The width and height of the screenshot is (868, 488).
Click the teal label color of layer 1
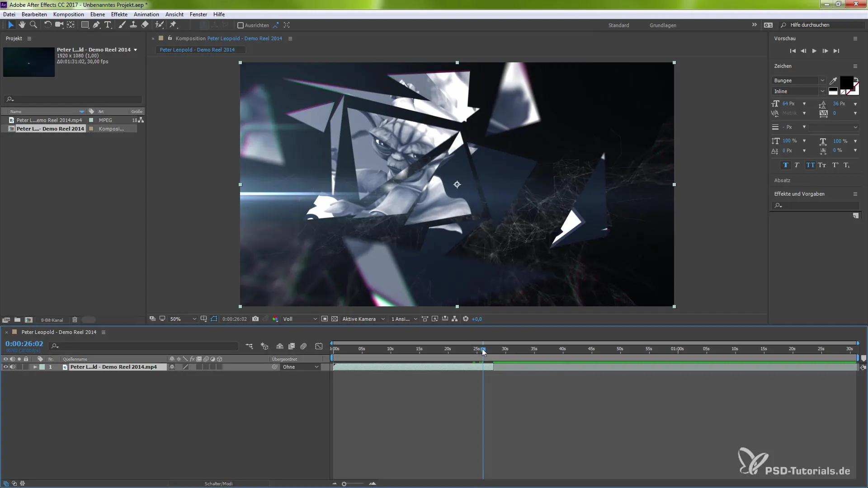[42, 367]
